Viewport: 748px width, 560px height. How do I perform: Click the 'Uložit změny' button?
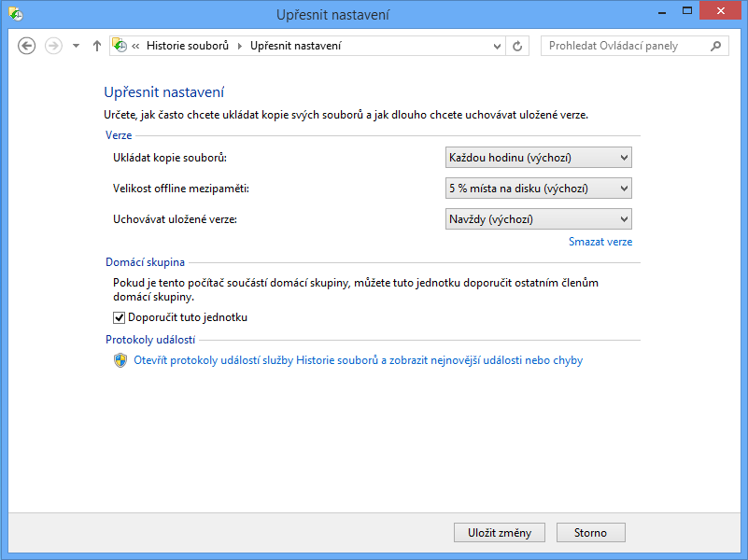500,533
